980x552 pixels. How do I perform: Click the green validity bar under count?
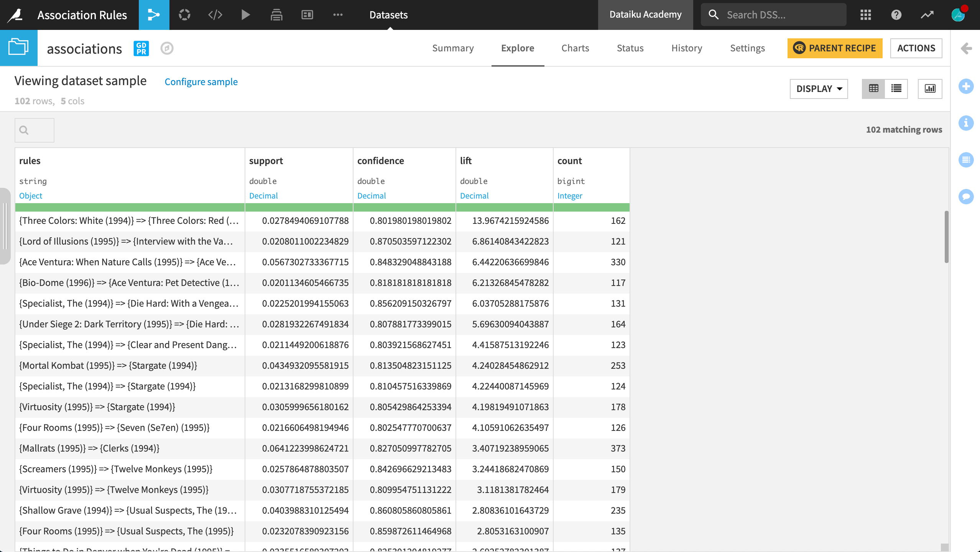point(592,207)
